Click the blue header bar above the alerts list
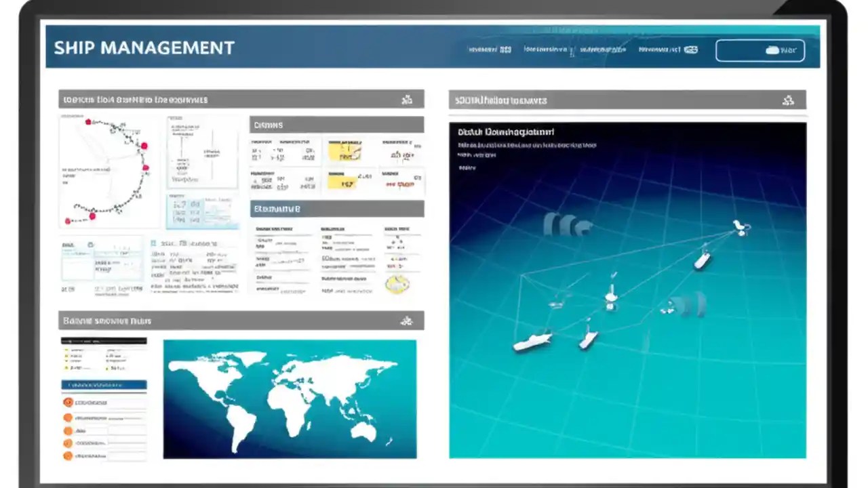The image size is (868, 488). pos(103,384)
